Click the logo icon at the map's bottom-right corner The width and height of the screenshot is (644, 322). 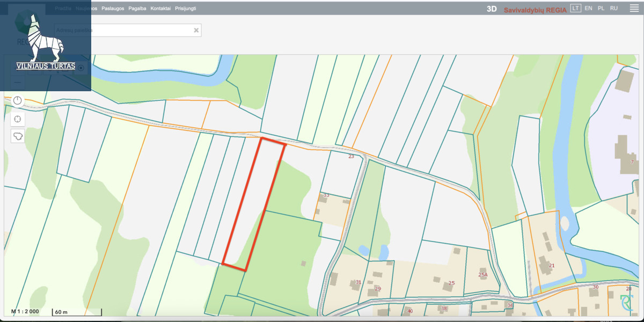626,303
